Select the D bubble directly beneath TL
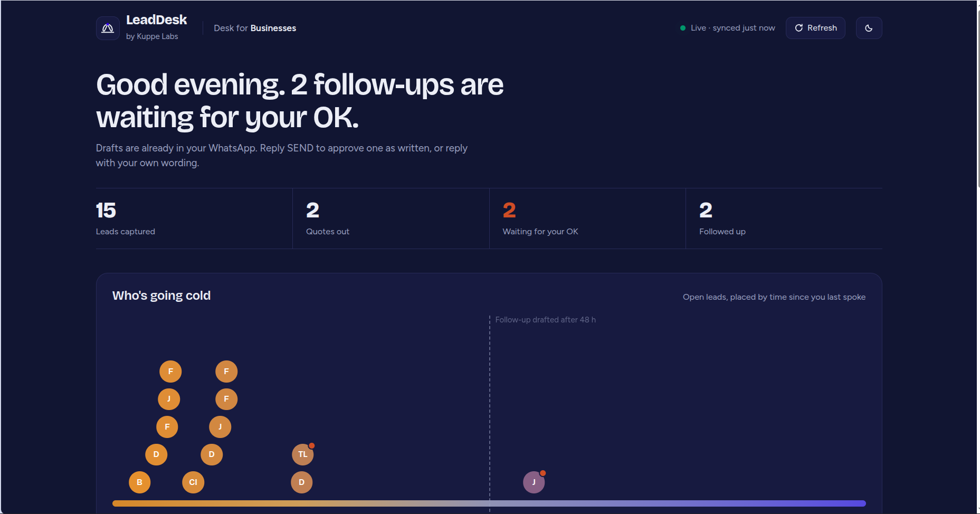This screenshot has width=980, height=514. coord(302,482)
